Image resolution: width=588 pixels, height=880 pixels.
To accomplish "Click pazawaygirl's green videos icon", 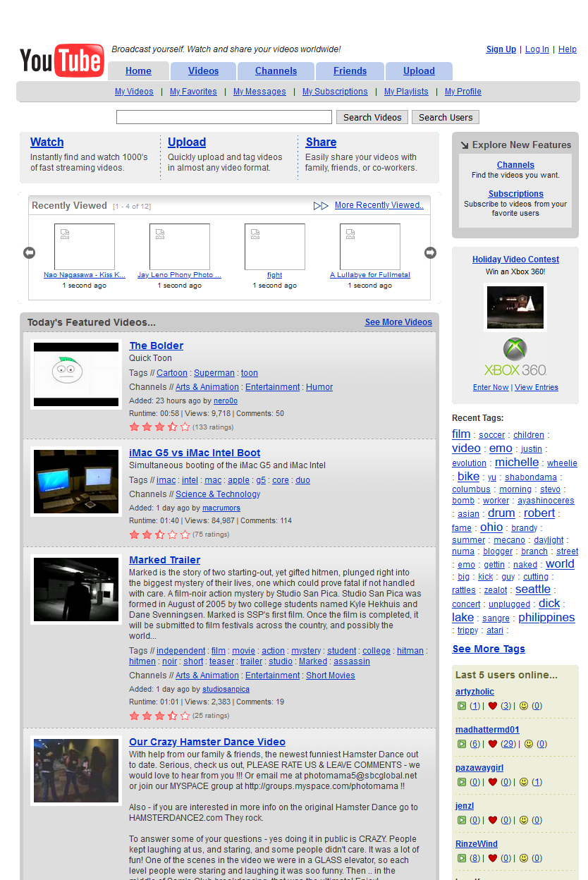I will coord(461,782).
